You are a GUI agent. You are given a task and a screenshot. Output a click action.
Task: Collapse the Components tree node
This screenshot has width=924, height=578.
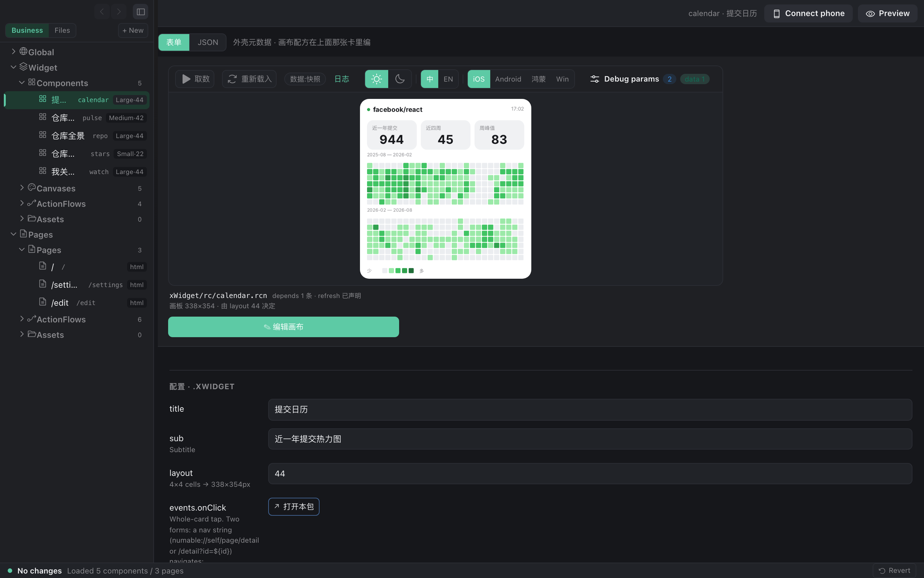click(x=22, y=82)
